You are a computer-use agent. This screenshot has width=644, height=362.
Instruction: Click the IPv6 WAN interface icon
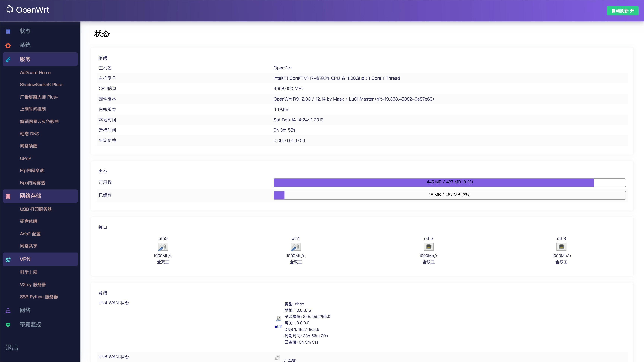click(x=277, y=357)
